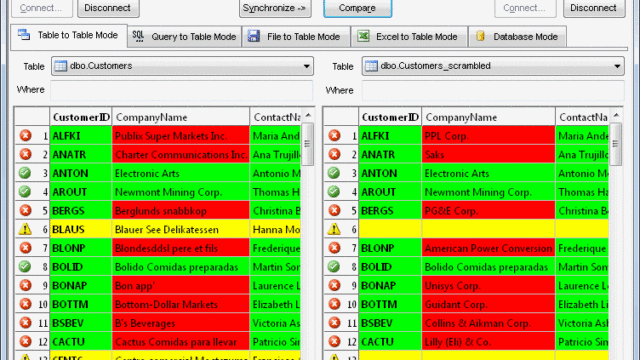Click red error icon on left BERGS row
640x360 pixels.
pos(25,210)
